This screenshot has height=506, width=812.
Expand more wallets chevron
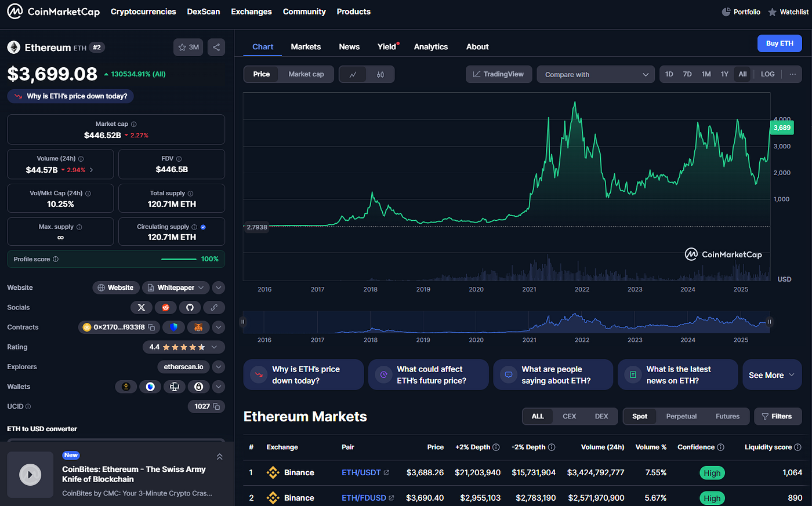pos(219,387)
